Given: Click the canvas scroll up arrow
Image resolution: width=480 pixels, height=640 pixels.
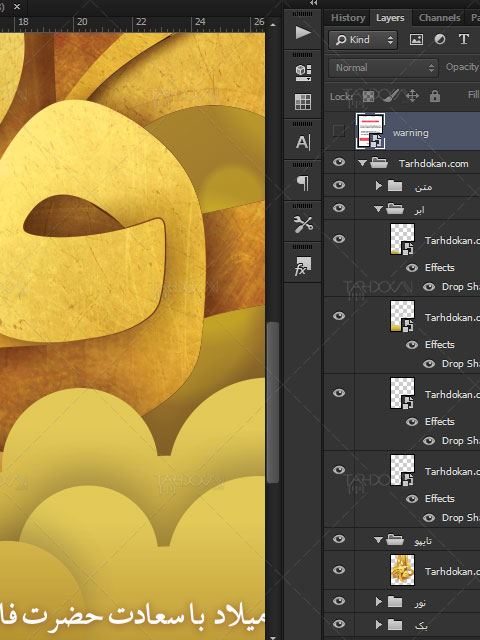Looking at the screenshot, I should pyautogui.click(x=273, y=25).
